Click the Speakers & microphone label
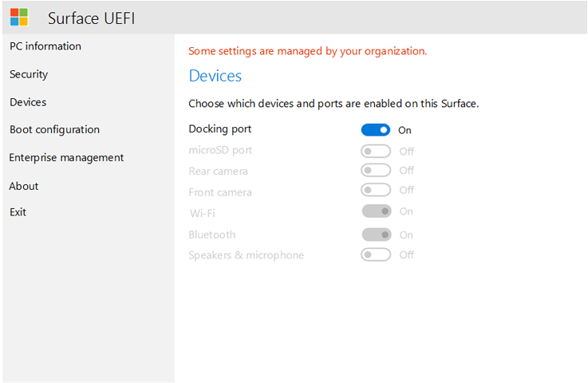 pyautogui.click(x=246, y=255)
